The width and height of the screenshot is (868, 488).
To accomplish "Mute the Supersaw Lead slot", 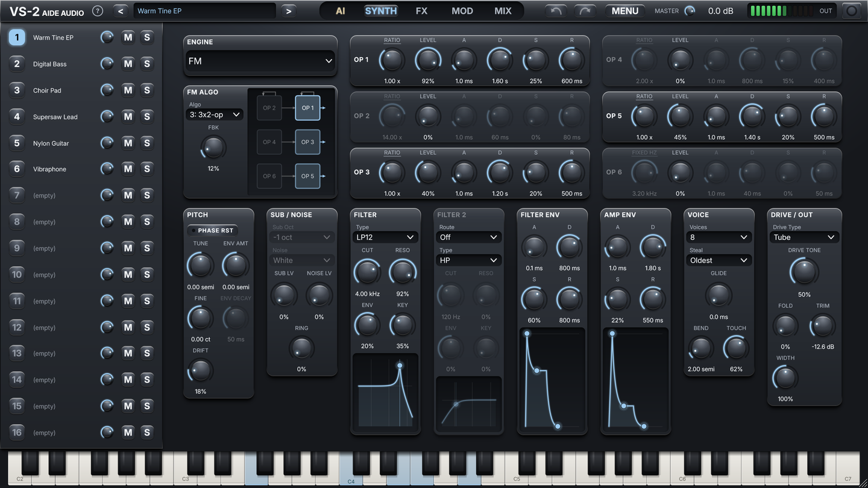I will pos(128,116).
